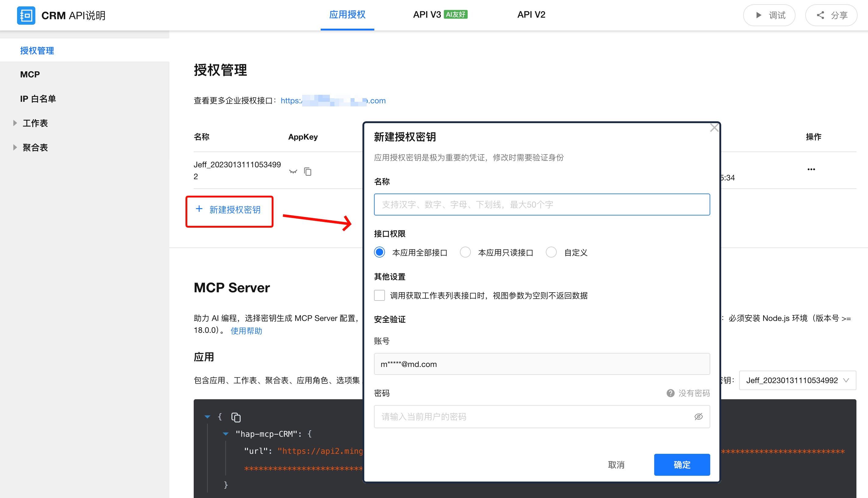The width and height of the screenshot is (868, 498).
Task: Close the 新建授权密钥 dialog
Action: tap(714, 128)
